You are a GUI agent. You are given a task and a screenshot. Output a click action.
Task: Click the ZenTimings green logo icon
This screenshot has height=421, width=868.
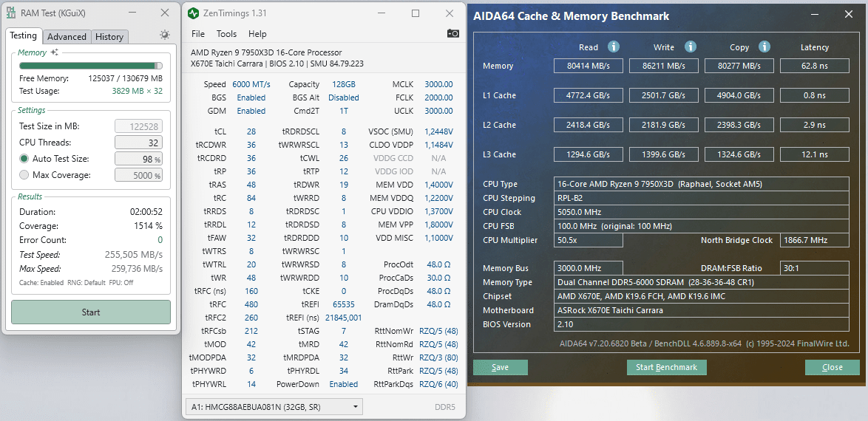[x=193, y=13]
